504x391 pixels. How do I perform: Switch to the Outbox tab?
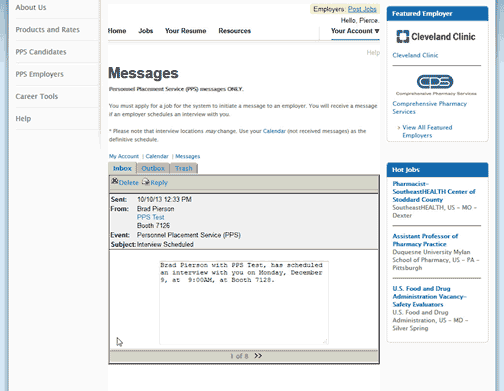click(x=153, y=168)
